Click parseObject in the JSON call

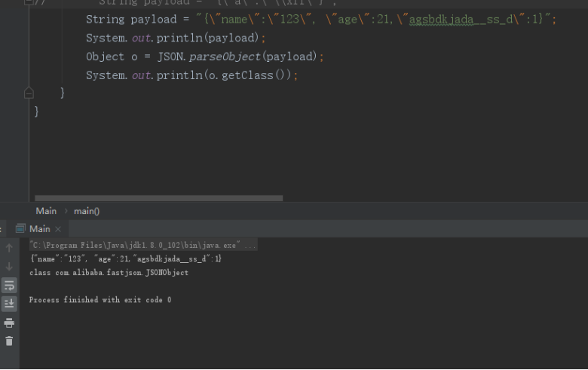[x=225, y=57]
